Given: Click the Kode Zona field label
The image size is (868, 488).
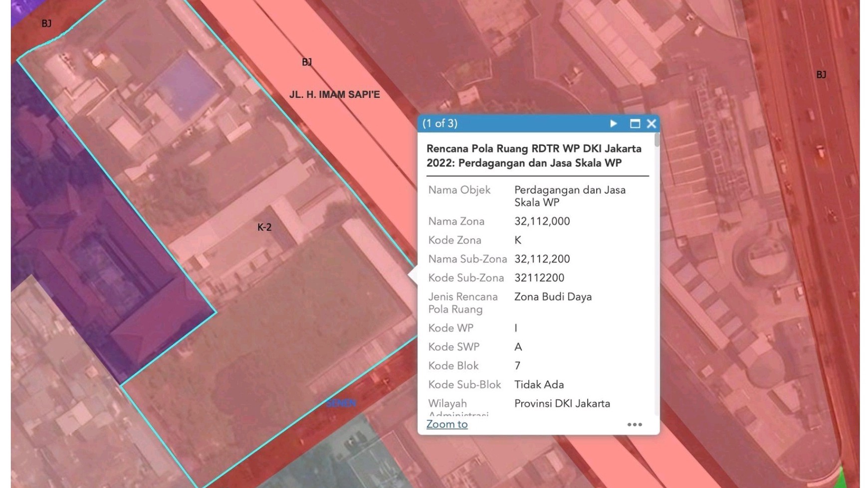Looking at the screenshot, I should (455, 240).
